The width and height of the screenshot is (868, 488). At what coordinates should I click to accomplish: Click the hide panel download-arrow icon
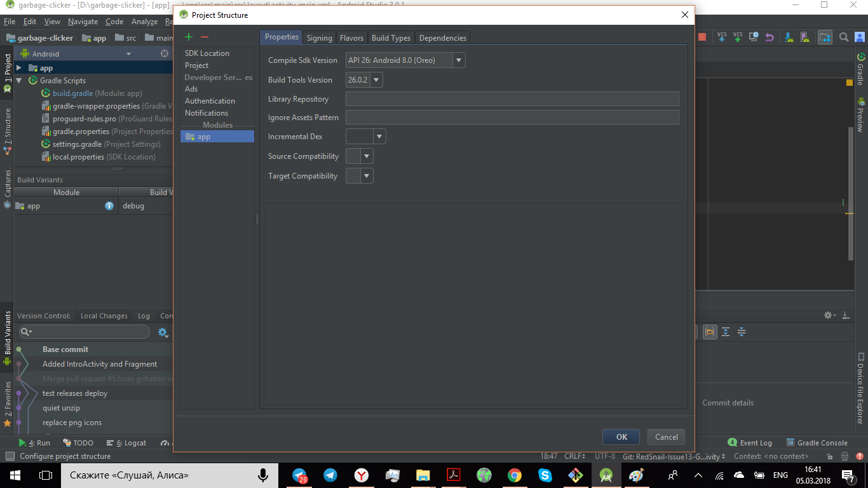pyautogui.click(x=846, y=315)
